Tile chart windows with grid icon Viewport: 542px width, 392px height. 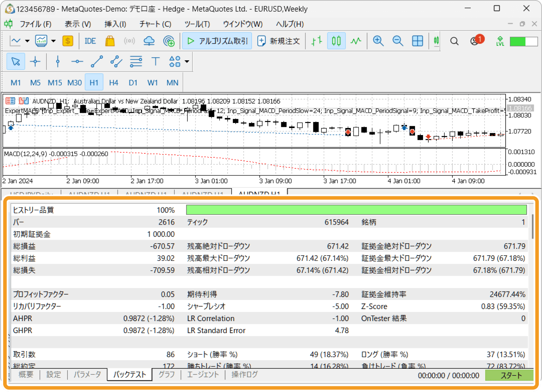(417, 41)
